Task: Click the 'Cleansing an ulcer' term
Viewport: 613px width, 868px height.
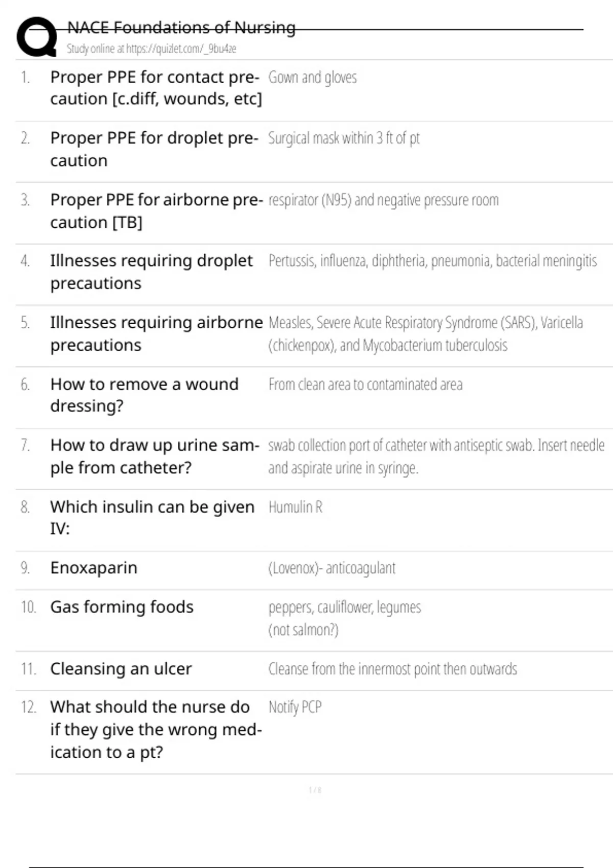Action: click(121, 669)
